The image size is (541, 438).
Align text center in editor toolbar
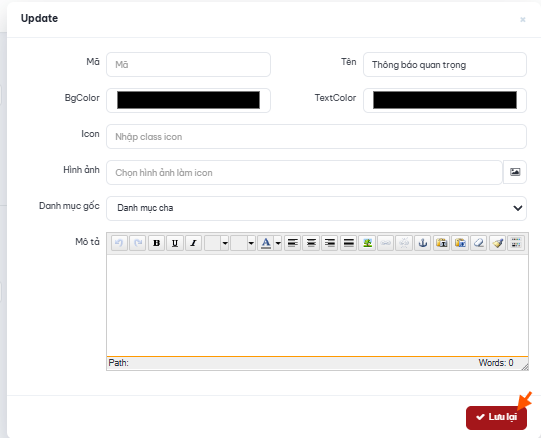[311, 243]
